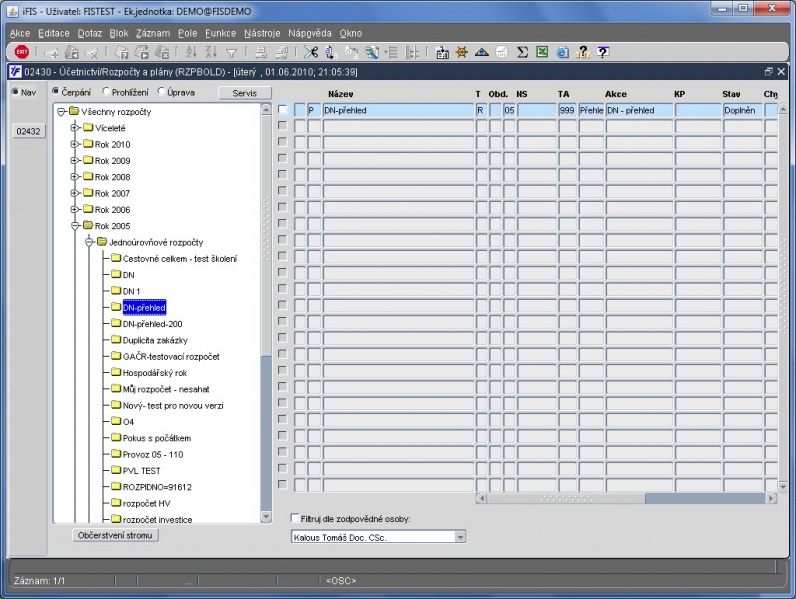Open the Nástroje menu

click(x=262, y=33)
